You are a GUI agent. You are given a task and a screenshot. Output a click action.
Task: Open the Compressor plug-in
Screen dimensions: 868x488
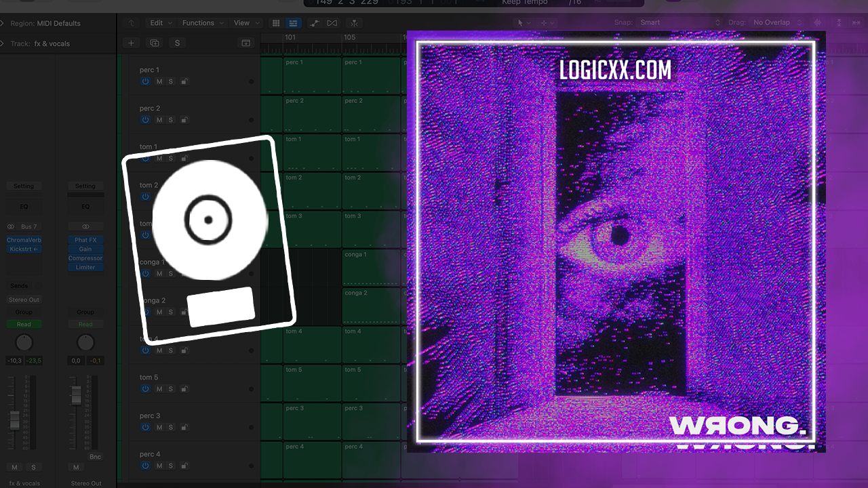click(85, 258)
